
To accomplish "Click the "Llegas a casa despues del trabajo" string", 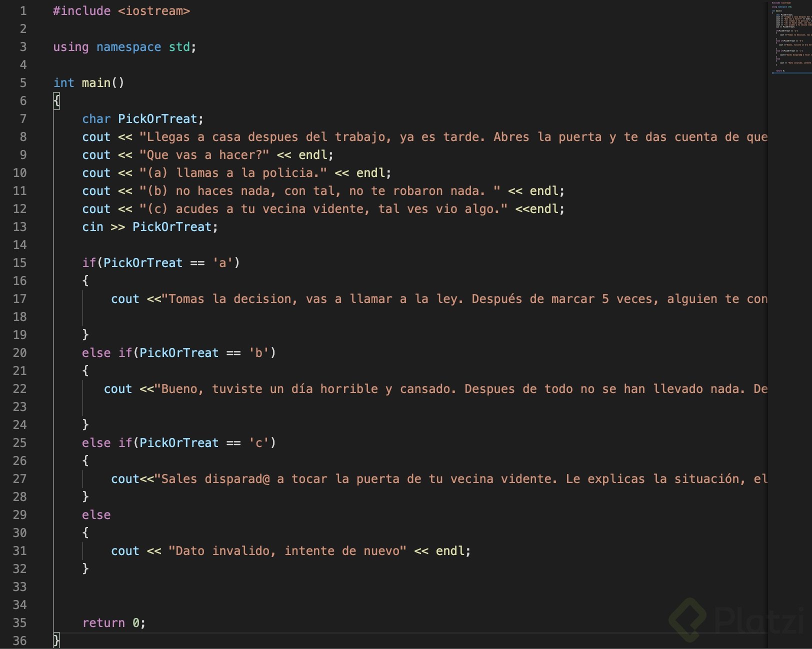I will [x=453, y=137].
